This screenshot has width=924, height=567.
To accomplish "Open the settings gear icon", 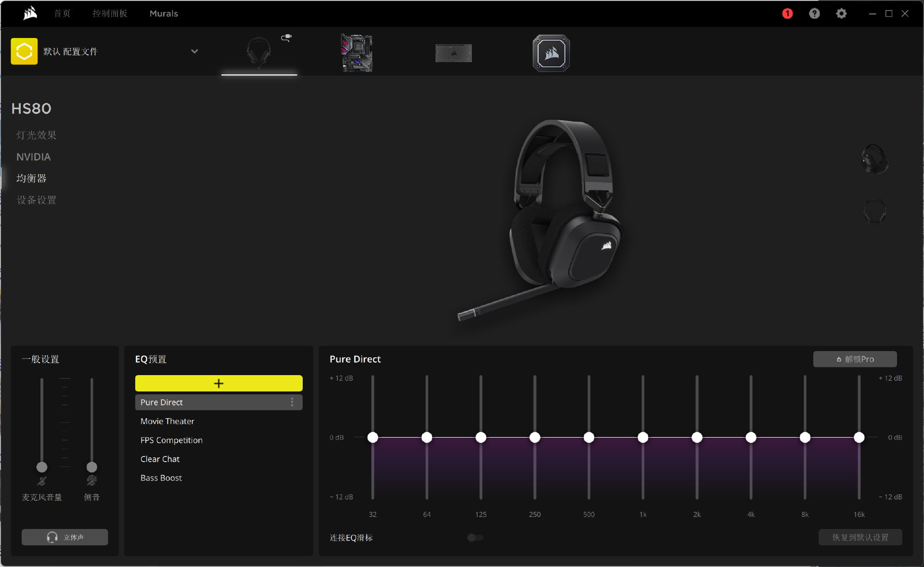I will (841, 13).
